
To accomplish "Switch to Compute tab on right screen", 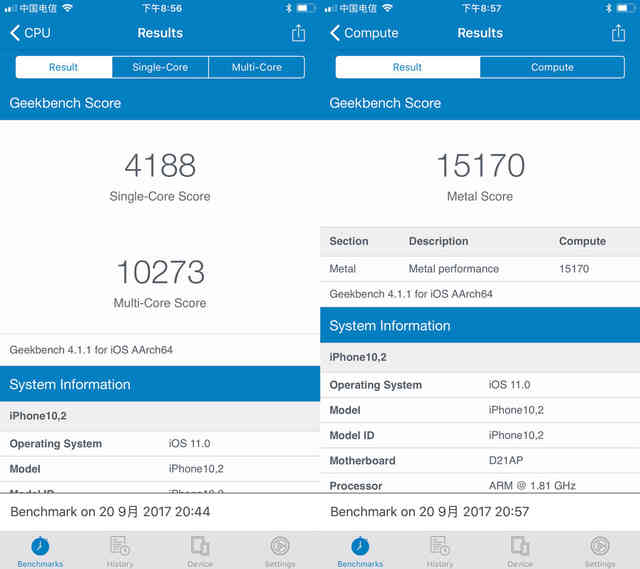I will (x=552, y=67).
